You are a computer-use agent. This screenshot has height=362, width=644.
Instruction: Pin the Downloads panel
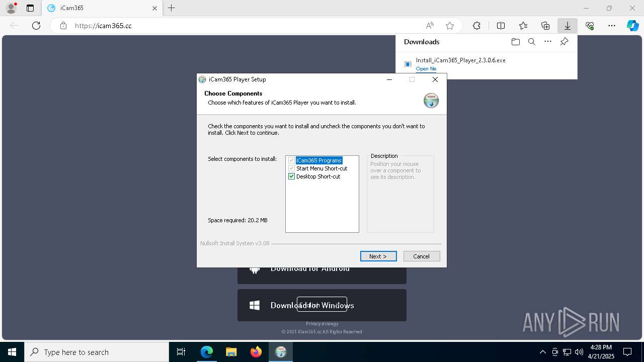(565, 42)
